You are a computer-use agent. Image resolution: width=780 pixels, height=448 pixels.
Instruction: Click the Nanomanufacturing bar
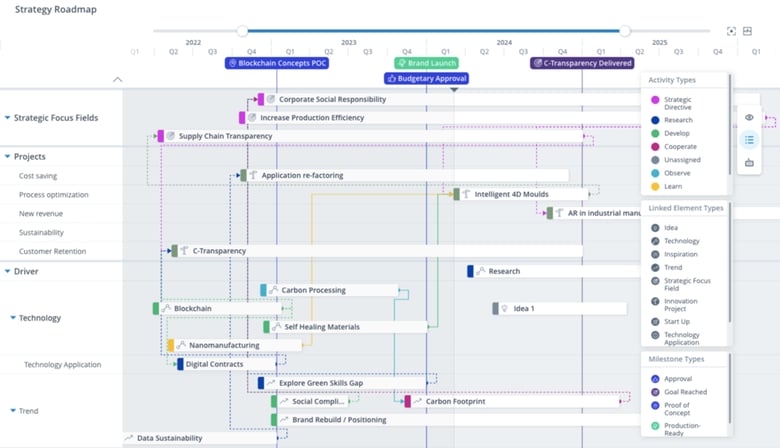tap(235, 346)
